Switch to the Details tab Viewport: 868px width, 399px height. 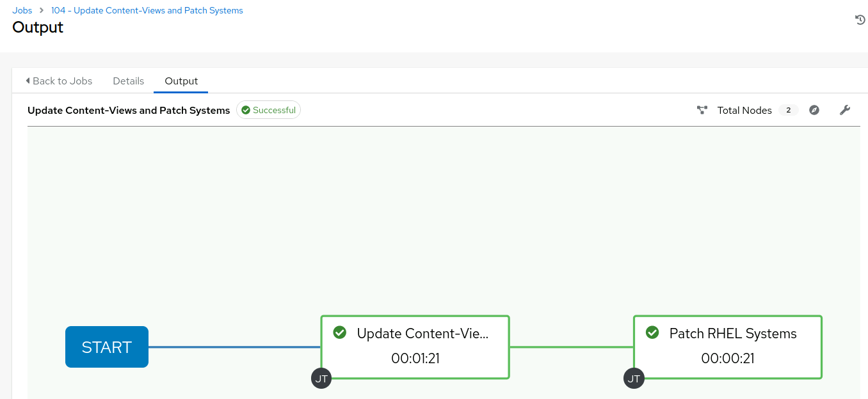pyautogui.click(x=128, y=81)
